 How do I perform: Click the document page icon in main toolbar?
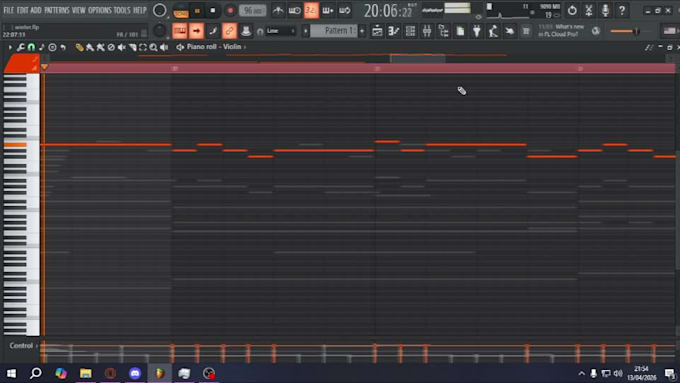[460, 31]
